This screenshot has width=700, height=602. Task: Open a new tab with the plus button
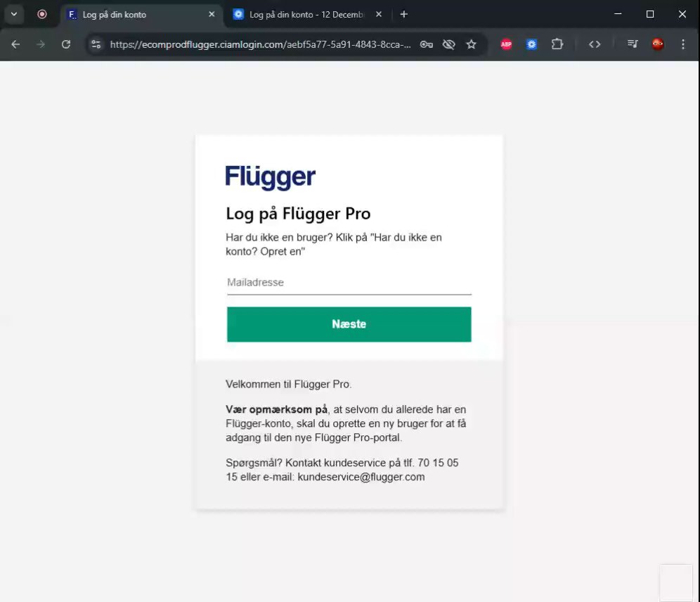[403, 14]
